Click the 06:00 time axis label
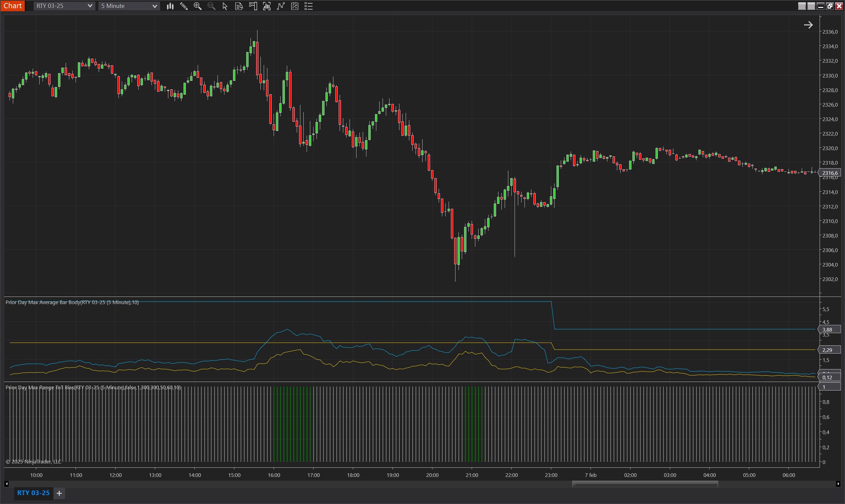845x504 pixels. 789,475
